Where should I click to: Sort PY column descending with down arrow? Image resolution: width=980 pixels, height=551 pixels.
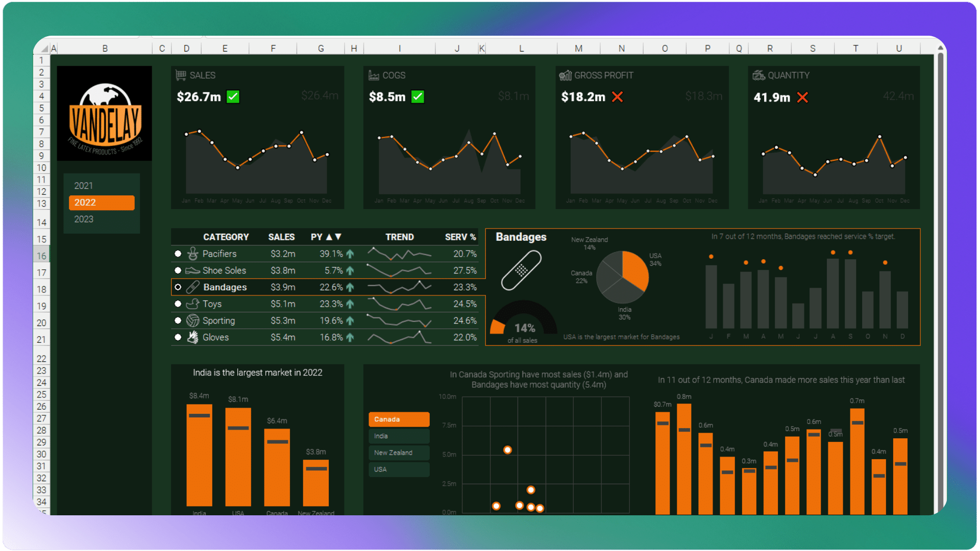(338, 237)
